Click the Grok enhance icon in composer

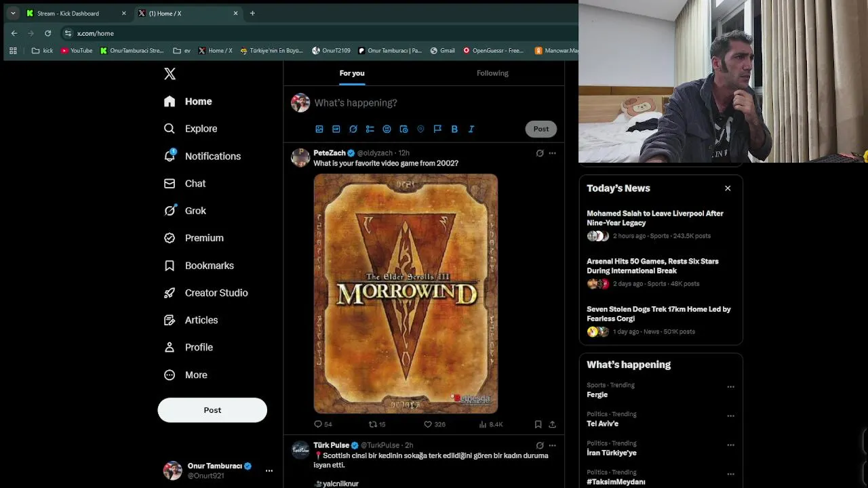click(353, 129)
